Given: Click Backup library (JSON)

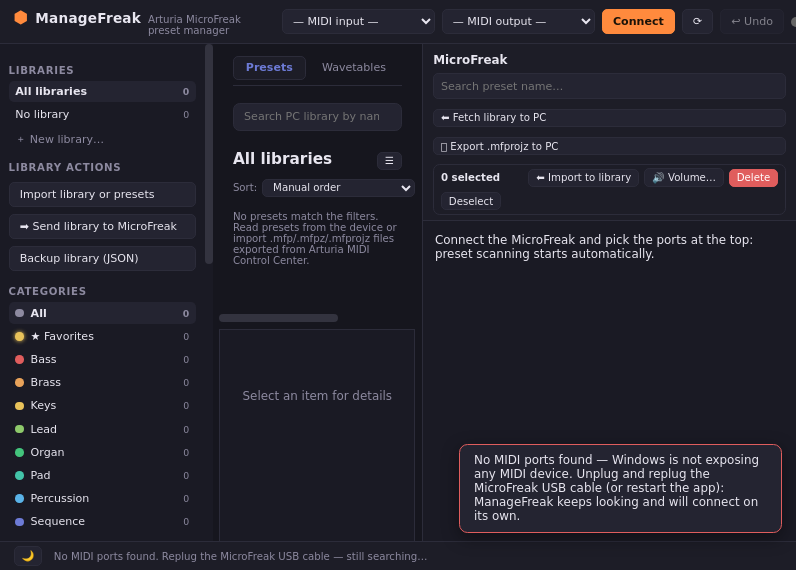Looking at the screenshot, I should point(102,258).
